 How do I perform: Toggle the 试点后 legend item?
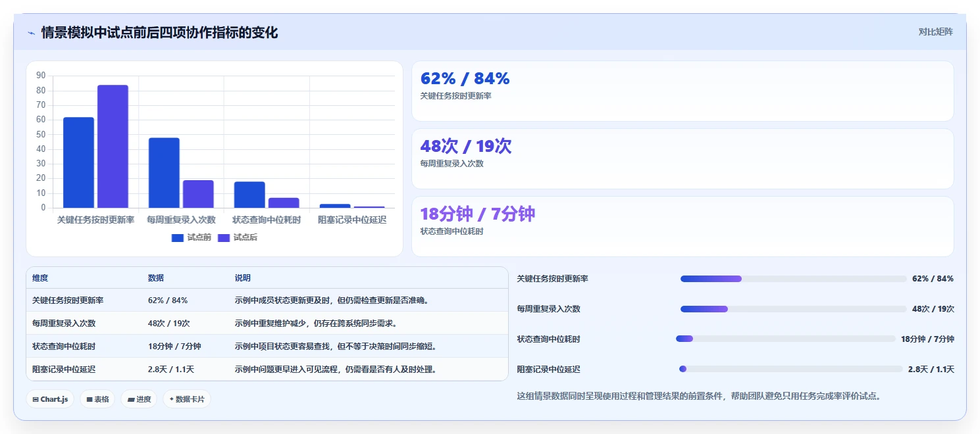[x=238, y=237]
